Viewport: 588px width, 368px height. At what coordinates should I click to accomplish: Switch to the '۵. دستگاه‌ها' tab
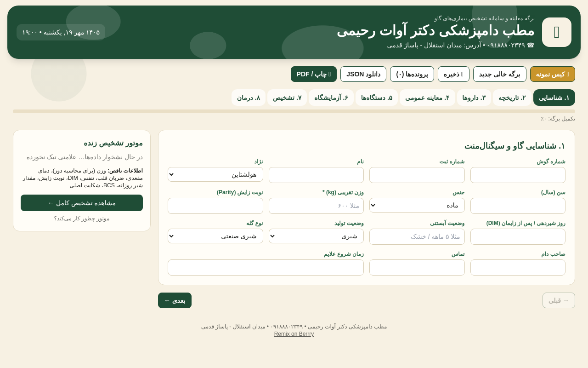pyautogui.click(x=377, y=98)
